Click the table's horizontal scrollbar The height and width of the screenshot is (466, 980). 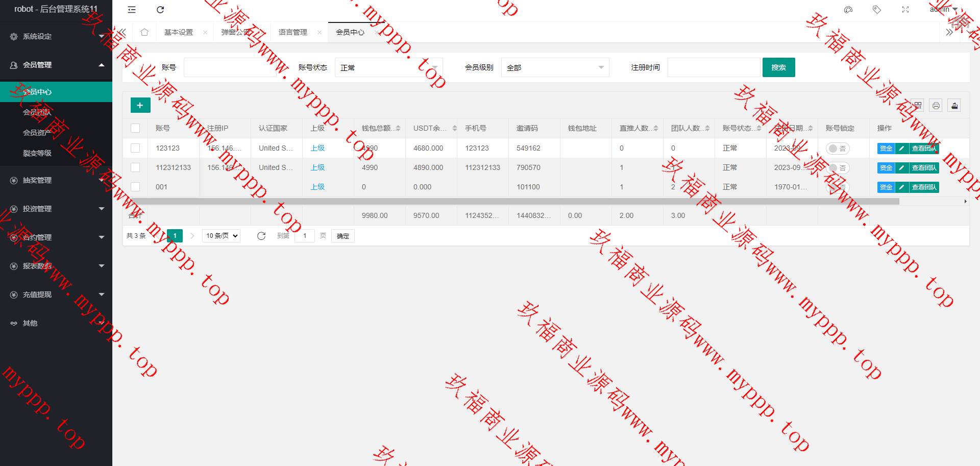click(x=510, y=202)
